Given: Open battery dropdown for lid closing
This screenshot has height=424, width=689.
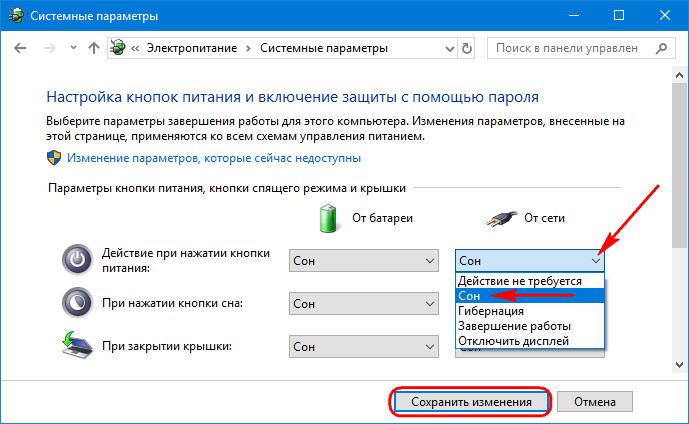Looking at the screenshot, I should coord(363,346).
